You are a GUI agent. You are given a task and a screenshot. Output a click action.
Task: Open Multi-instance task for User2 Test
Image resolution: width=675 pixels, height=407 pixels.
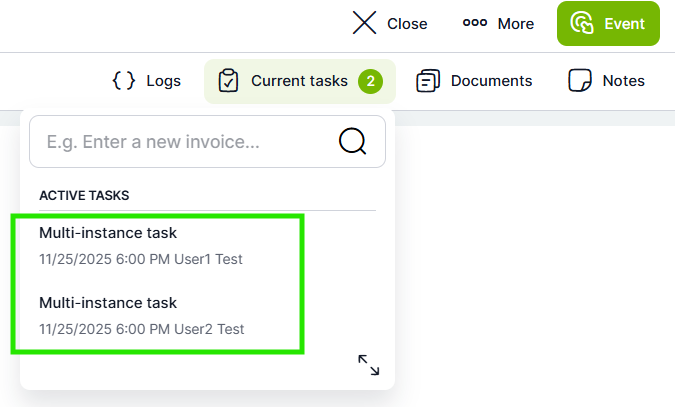[140, 314]
